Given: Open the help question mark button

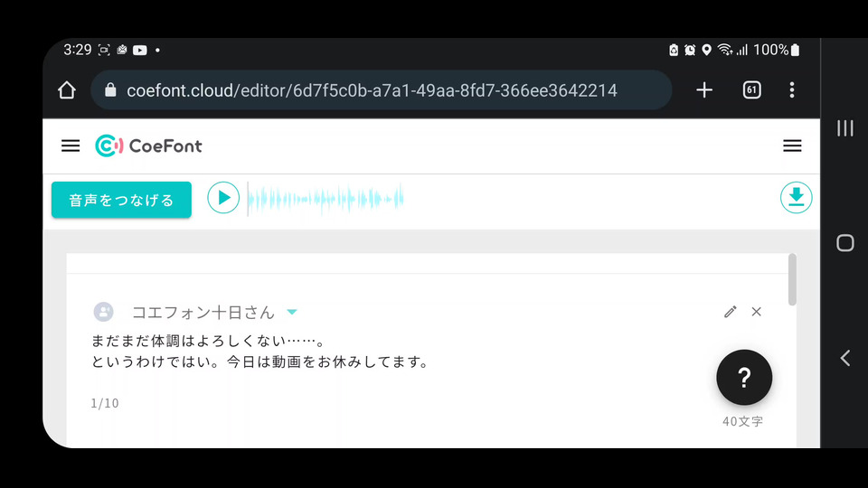Looking at the screenshot, I should coord(744,378).
